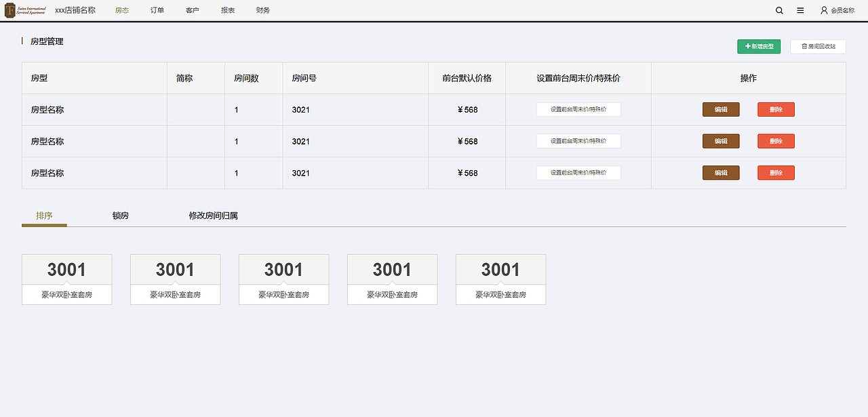Click the member profile icon beside 会员名称
This screenshot has width=868, height=417.
coord(823,10)
